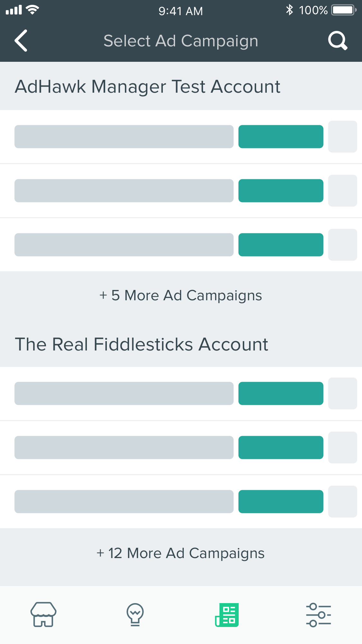Select third AdHawk campaign name placeholder

click(124, 245)
